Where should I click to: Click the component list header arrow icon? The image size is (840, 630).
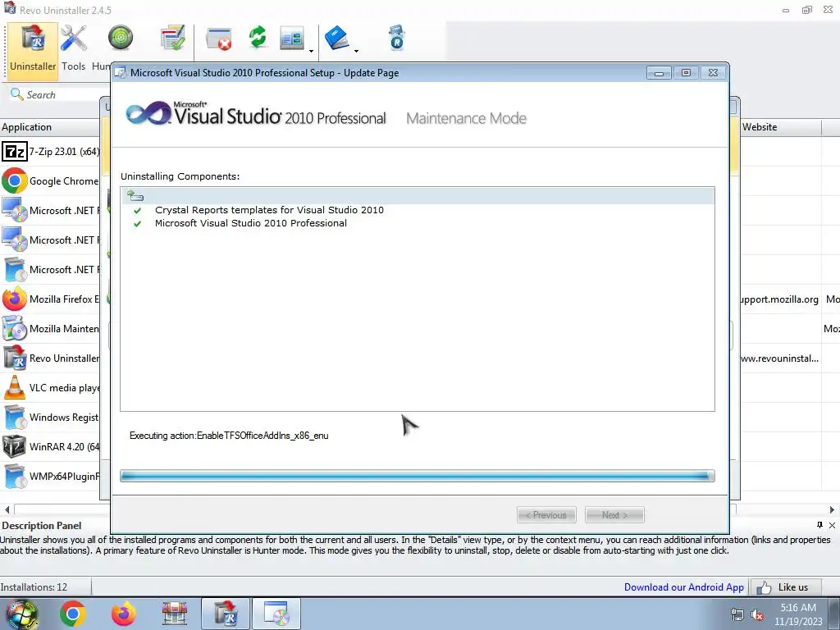point(135,195)
